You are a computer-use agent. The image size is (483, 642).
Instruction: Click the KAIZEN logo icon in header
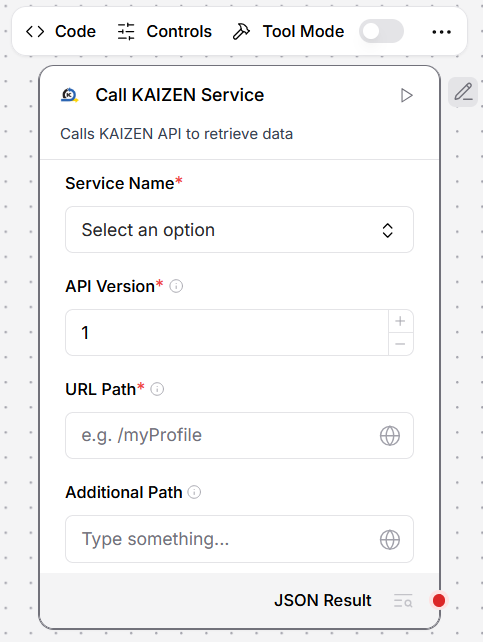click(69, 95)
